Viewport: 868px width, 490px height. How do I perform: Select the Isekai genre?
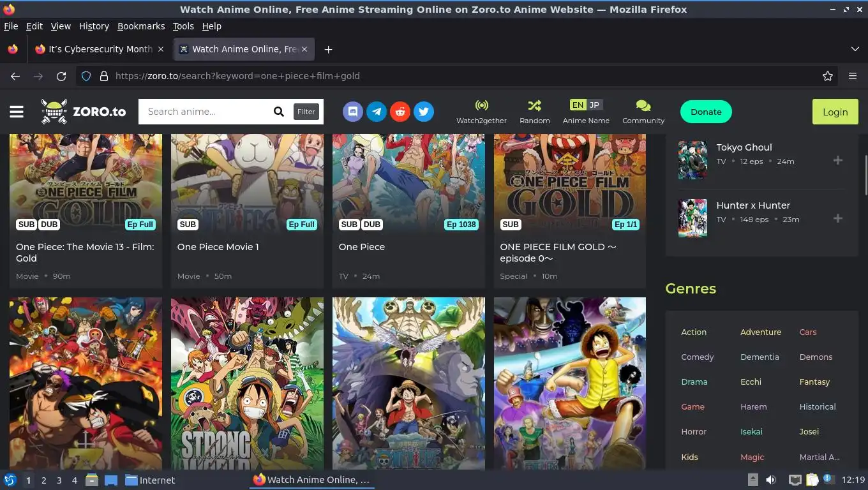pyautogui.click(x=751, y=431)
